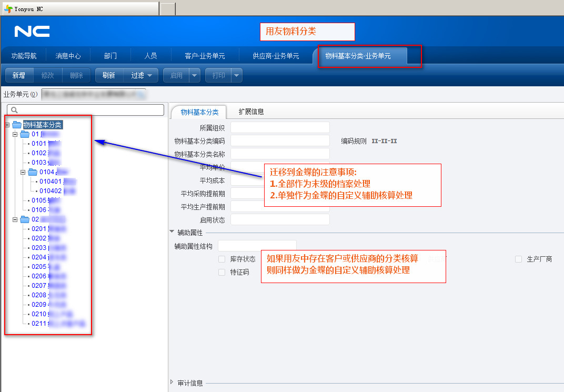Click the 物料基本分类名称 input field
This screenshot has height=392, width=564.
coord(280,154)
